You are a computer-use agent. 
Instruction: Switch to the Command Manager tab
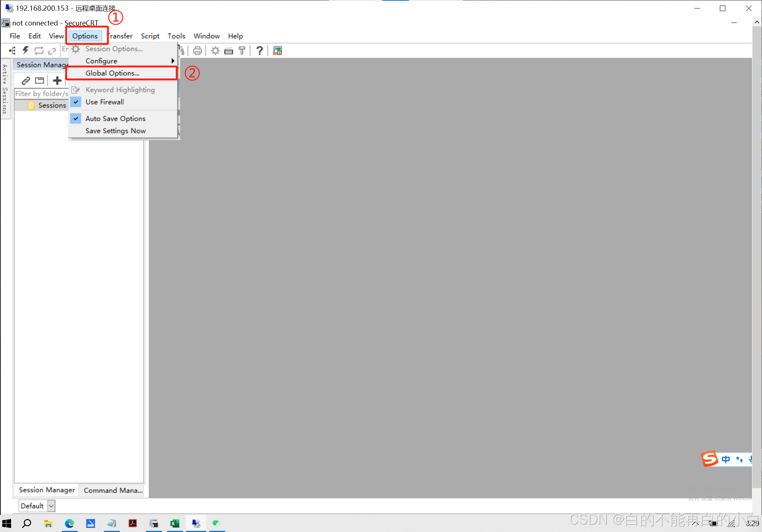(x=113, y=490)
